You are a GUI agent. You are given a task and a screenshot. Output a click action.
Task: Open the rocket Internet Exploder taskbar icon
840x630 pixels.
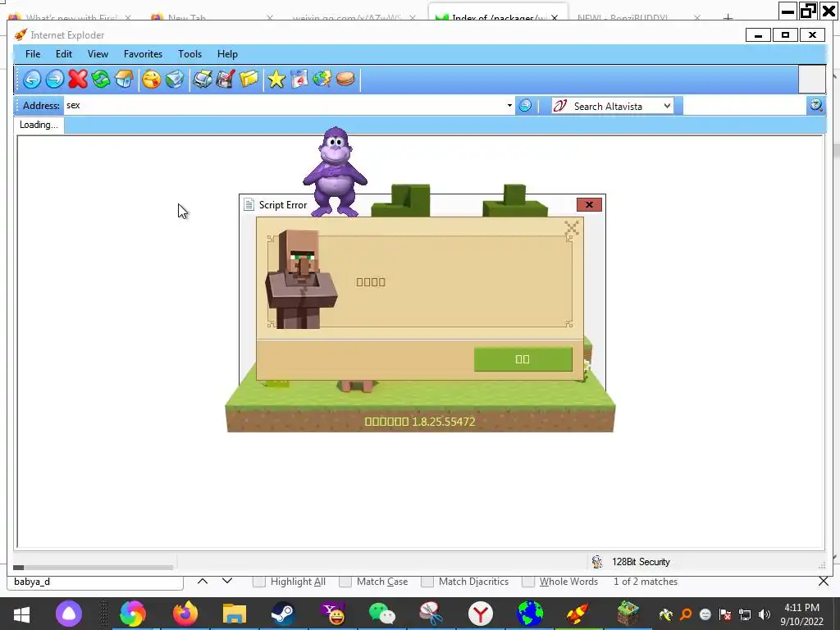tap(578, 614)
